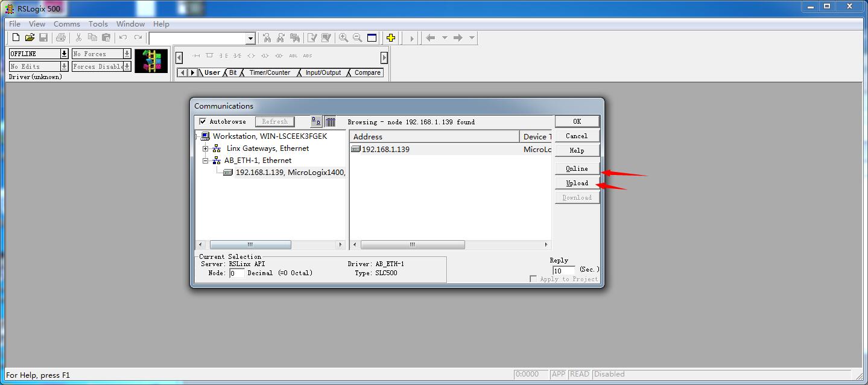Click the dialog's Help button
The height and width of the screenshot is (385, 868).
click(x=577, y=150)
